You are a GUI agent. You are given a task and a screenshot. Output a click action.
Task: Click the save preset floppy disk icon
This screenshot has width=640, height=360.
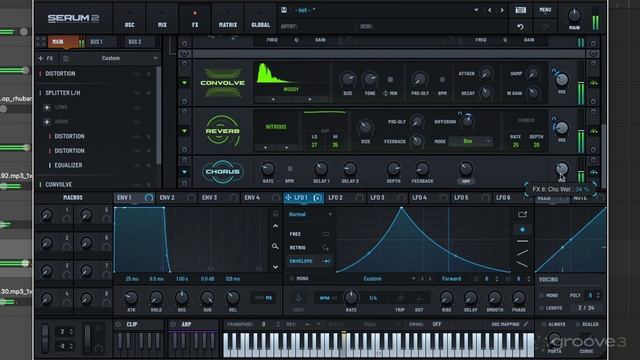(x=284, y=10)
